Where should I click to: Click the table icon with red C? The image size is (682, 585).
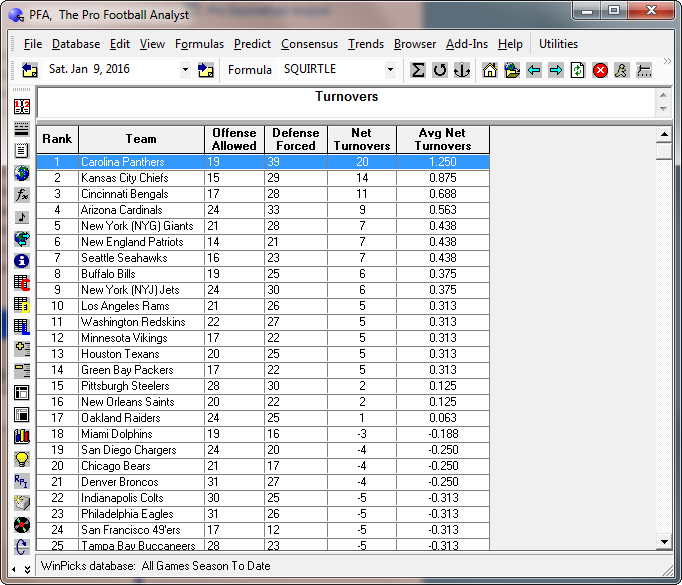click(22, 283)
